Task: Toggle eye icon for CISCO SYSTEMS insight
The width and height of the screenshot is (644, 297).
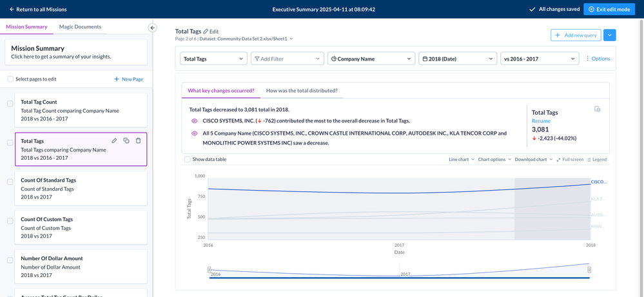Action: (x=195, y=121)
